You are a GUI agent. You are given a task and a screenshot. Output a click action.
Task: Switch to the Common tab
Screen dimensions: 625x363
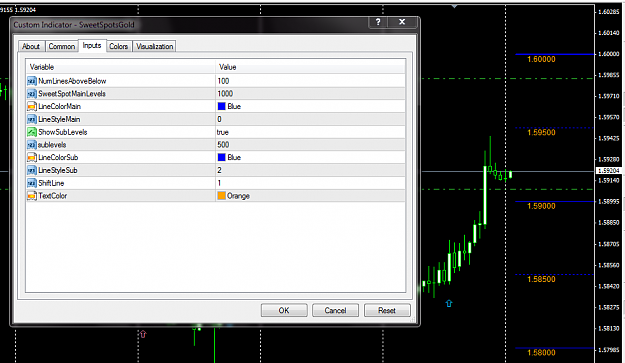tap(62, 47)
